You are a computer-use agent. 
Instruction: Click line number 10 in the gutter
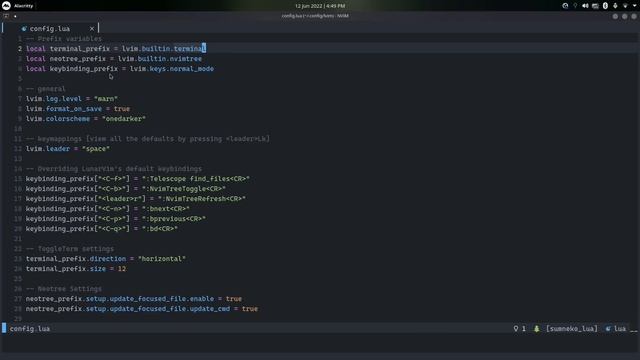(x=18, y=129)
